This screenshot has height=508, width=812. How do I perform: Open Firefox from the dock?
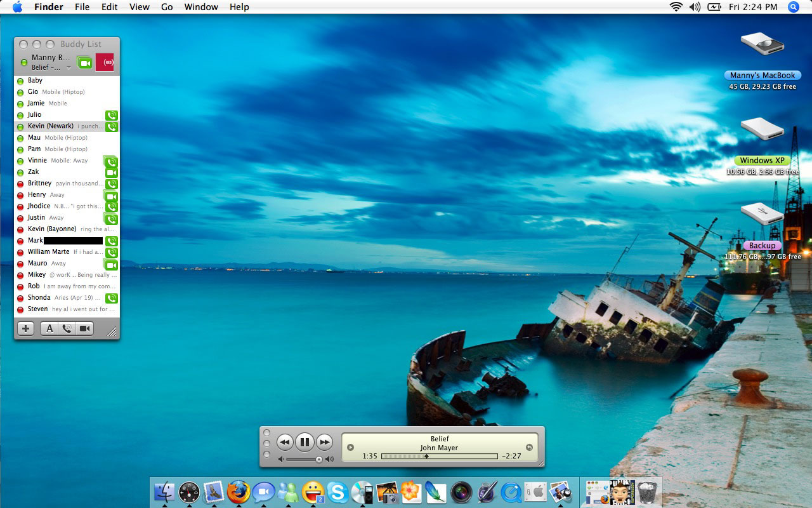[239, 492]
